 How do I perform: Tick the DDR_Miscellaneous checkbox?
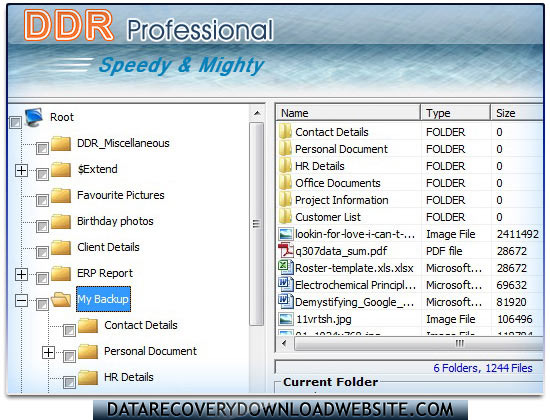pyautogui.click(x=42, y=148)
